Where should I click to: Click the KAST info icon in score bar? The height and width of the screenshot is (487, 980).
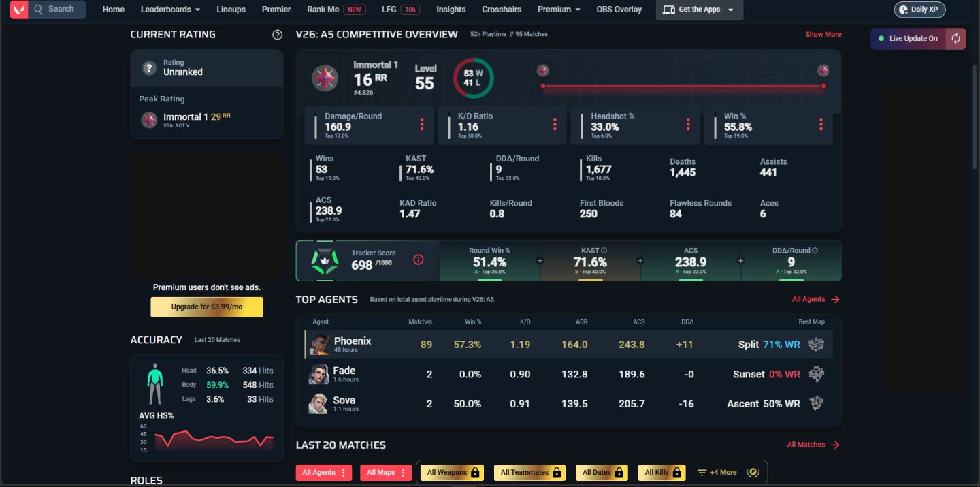604,251
